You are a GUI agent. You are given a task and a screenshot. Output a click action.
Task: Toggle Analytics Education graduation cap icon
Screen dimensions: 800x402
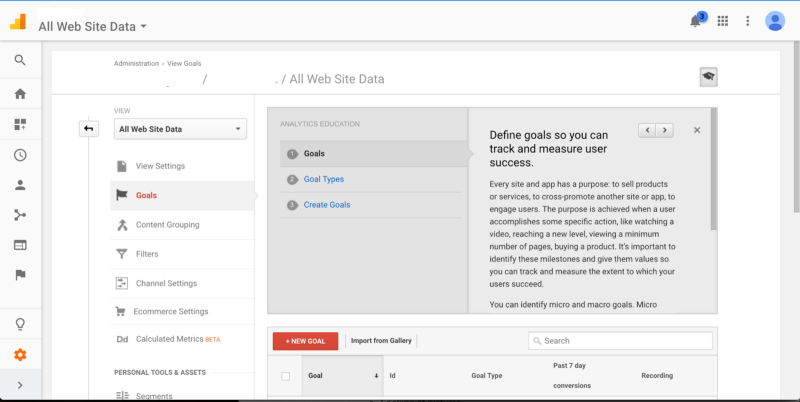(x=708, y=78)
